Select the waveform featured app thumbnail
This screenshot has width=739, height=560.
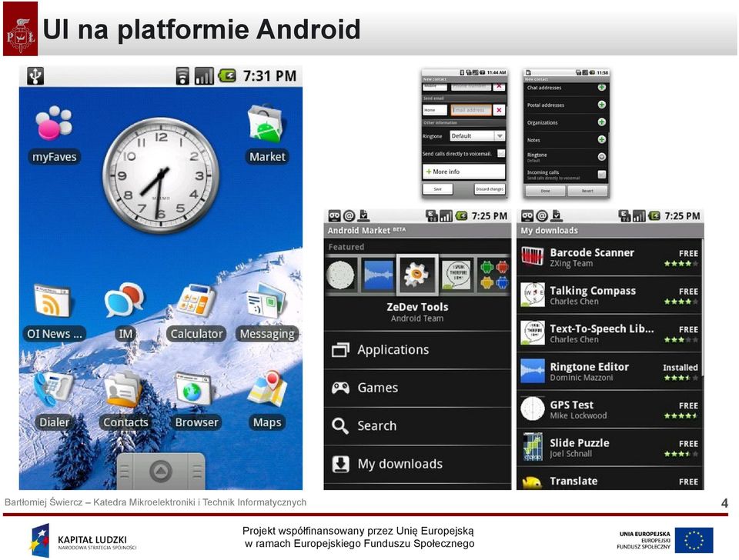click(x=378, y=275)
